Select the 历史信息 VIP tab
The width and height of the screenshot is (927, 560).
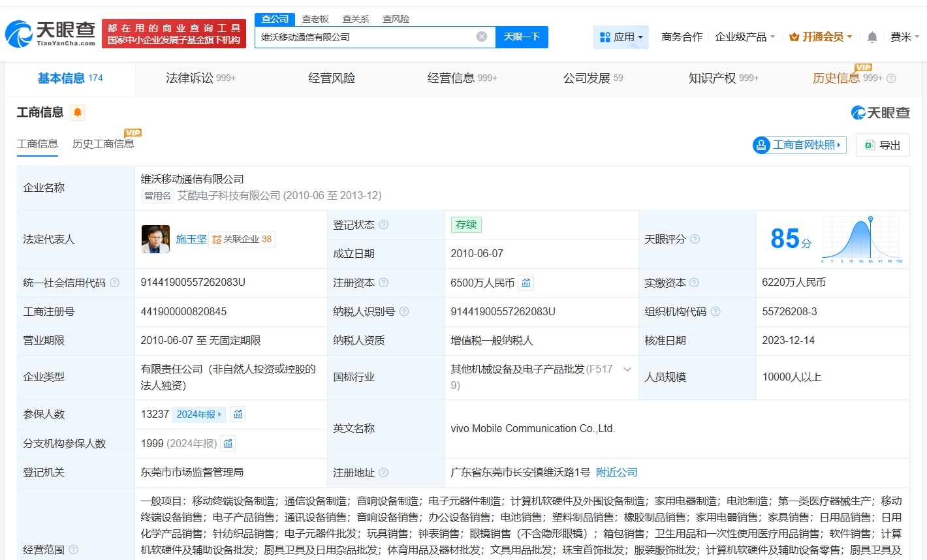pos(847,78)
